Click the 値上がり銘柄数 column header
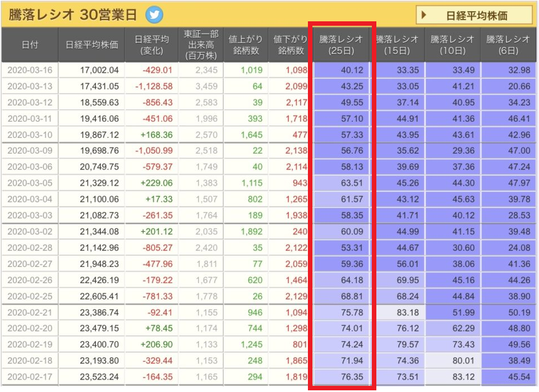 click(246, 45)
